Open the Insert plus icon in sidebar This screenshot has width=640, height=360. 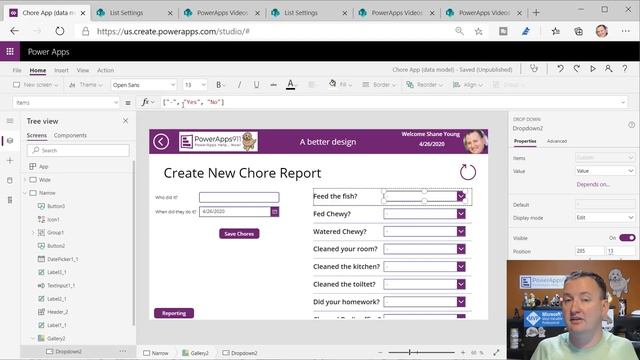pos(10,160)
